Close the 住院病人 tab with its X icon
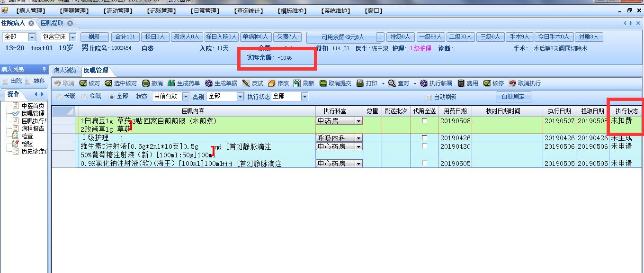The width and height of the screenshot is (644, 273). coord(31,23)
